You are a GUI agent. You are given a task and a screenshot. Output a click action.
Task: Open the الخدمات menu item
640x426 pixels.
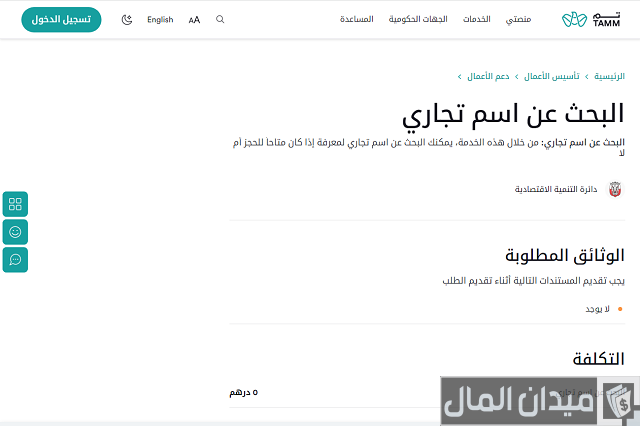click(476, 19)
